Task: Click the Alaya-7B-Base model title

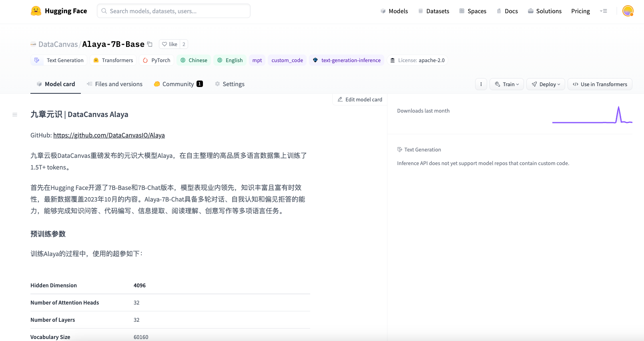Action: click(x=113, y=44)
